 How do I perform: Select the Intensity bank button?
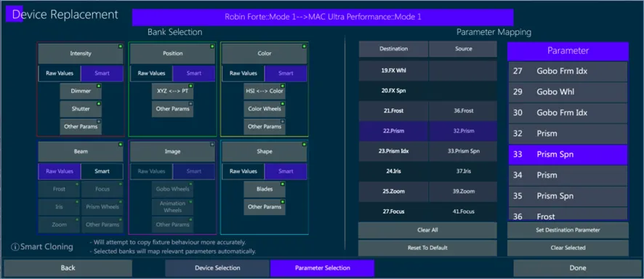(x=81, y=53)
